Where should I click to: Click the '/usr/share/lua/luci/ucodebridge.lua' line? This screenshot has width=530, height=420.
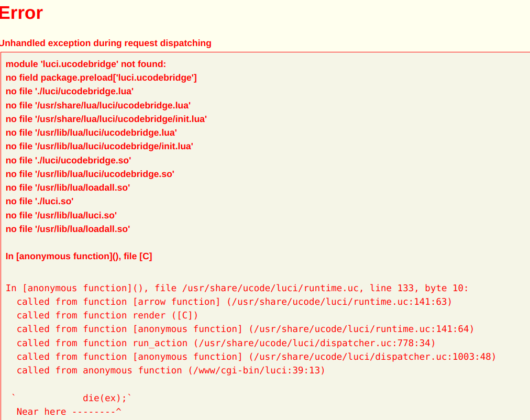[98, 105]
